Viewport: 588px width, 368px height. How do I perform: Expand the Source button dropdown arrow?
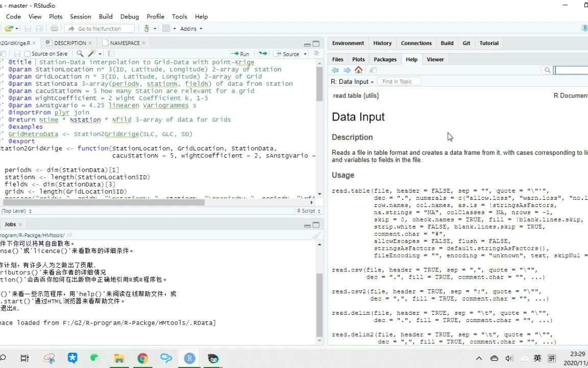tap(305, 54)
